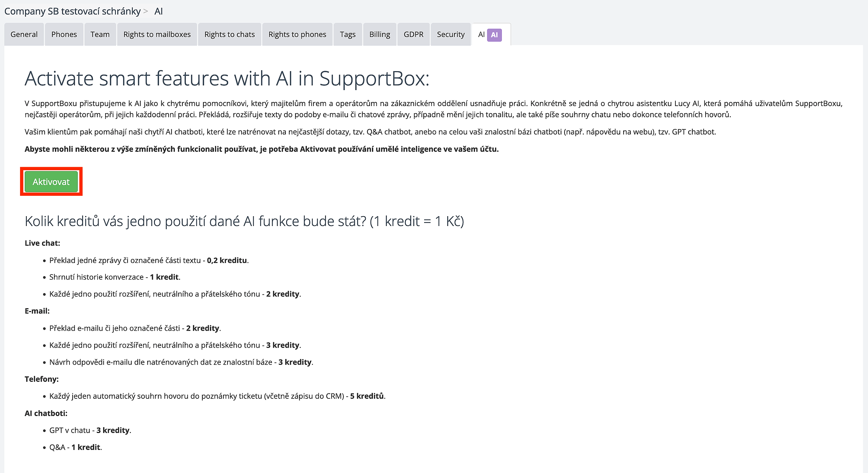Open the Security tab
Image resolution: width=868 pixels, height=473 pixels.
point(451,34)
